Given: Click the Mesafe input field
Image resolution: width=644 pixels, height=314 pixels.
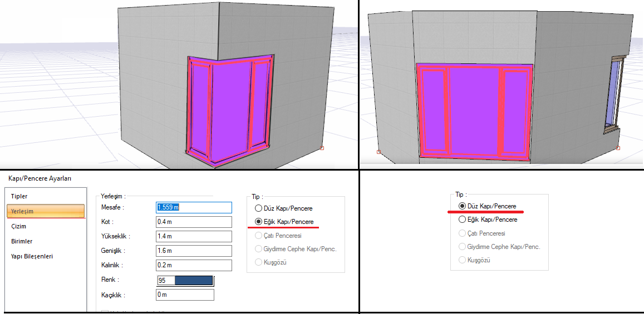Looking at the screenshot, I should (194, 207).
